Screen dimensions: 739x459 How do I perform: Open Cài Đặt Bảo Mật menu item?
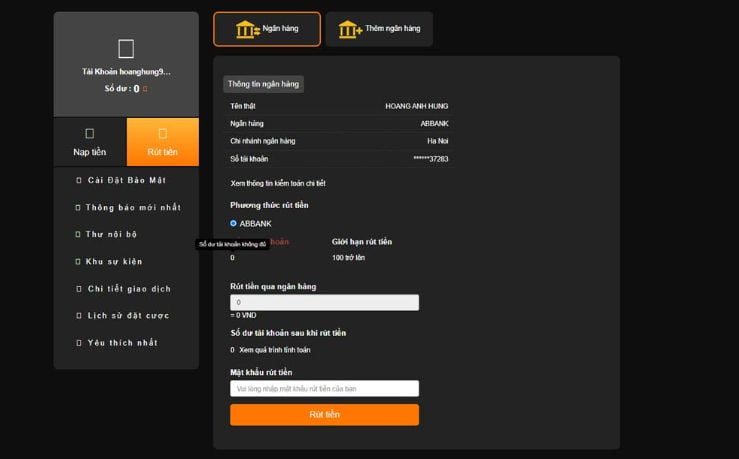(127, 180)
